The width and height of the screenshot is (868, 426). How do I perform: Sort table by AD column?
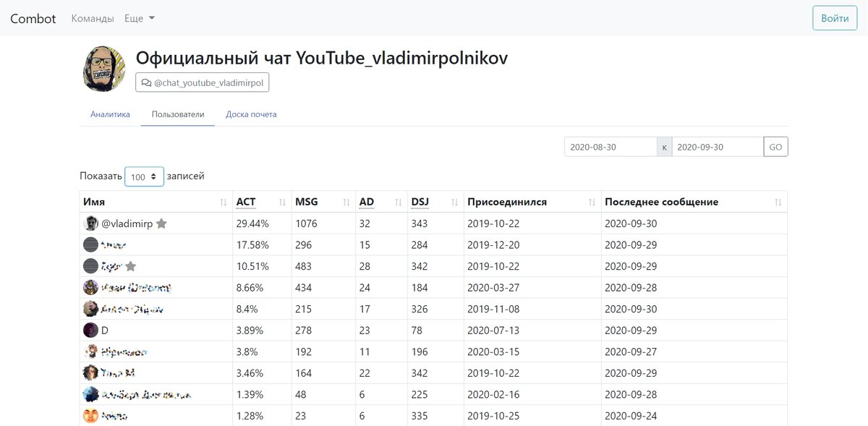pos(381,202)
